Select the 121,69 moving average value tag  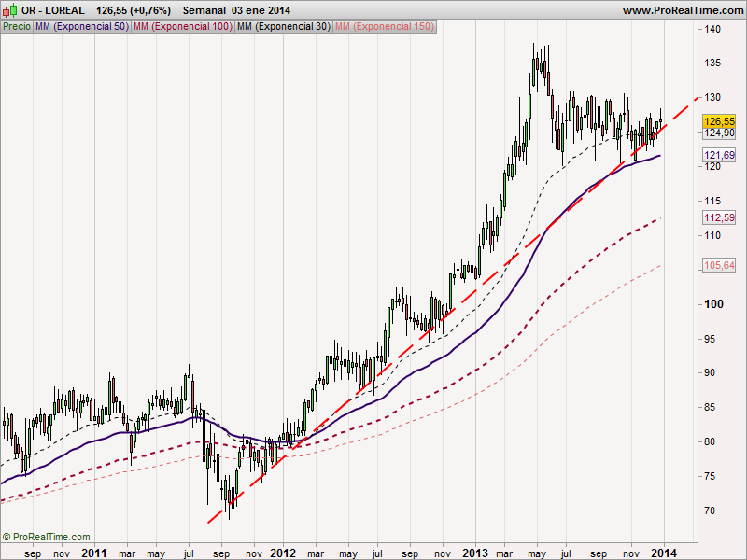(x=719, y=155)
